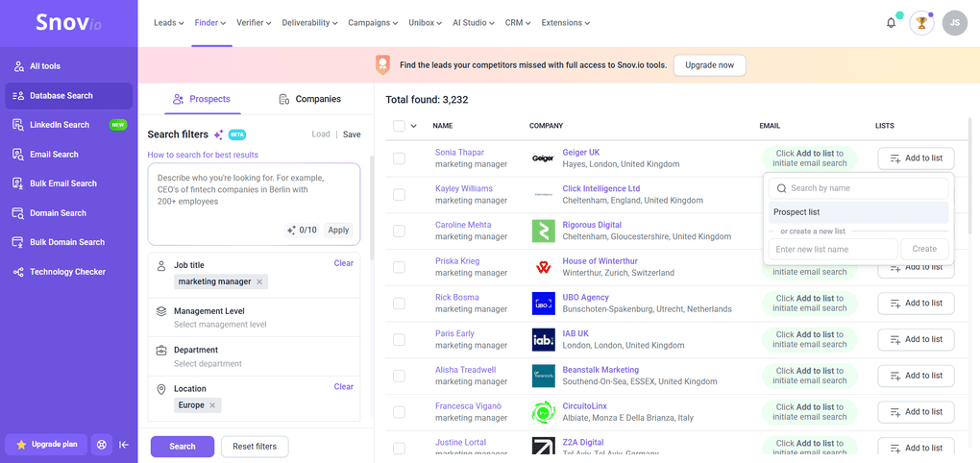Remove the Europe location tag

212,405
